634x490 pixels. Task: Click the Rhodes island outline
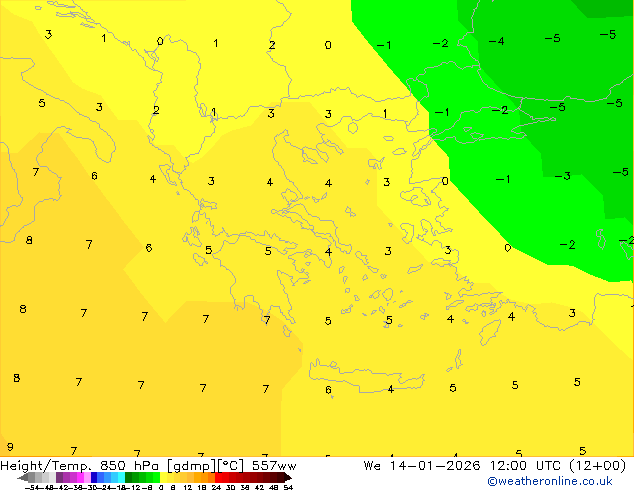(x=489, y=332)
